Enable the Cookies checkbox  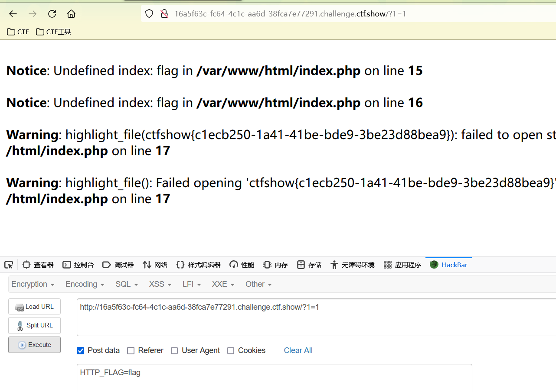point(231,350)
